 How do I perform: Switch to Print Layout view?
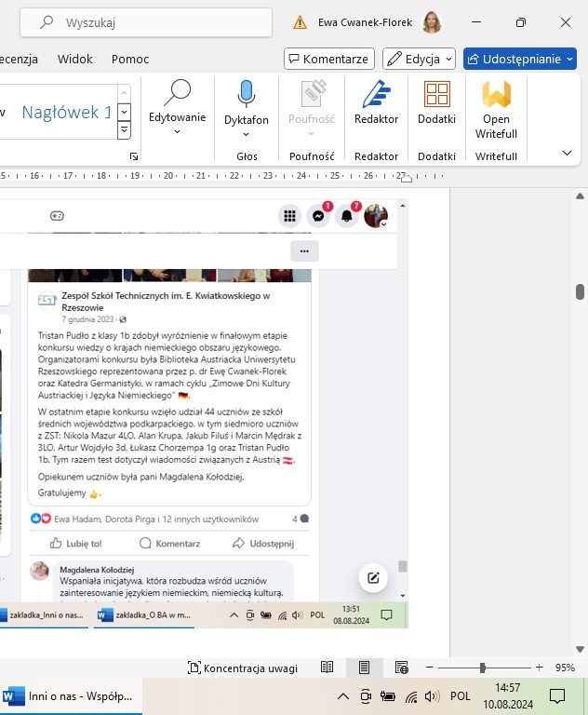pyautogui.click(x=365, y=668)
